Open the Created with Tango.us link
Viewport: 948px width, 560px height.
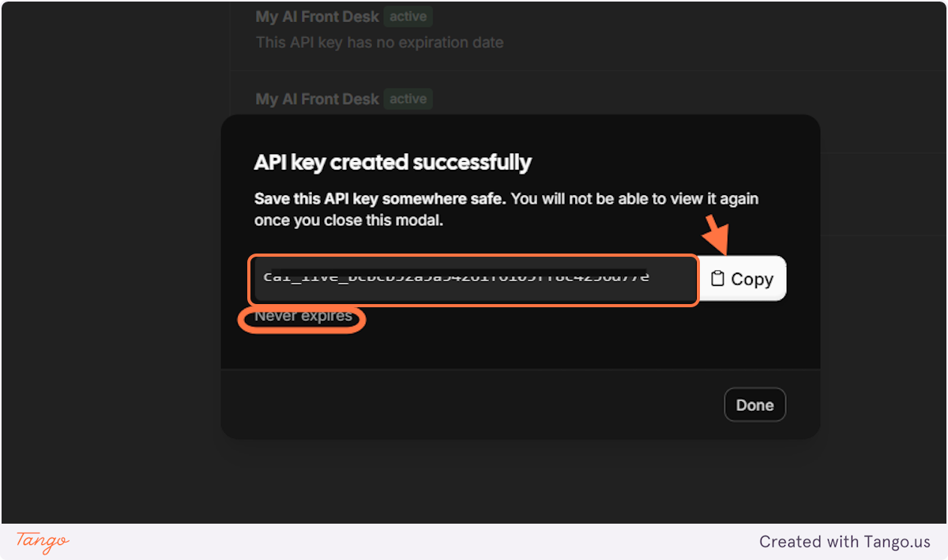point(845,542)
